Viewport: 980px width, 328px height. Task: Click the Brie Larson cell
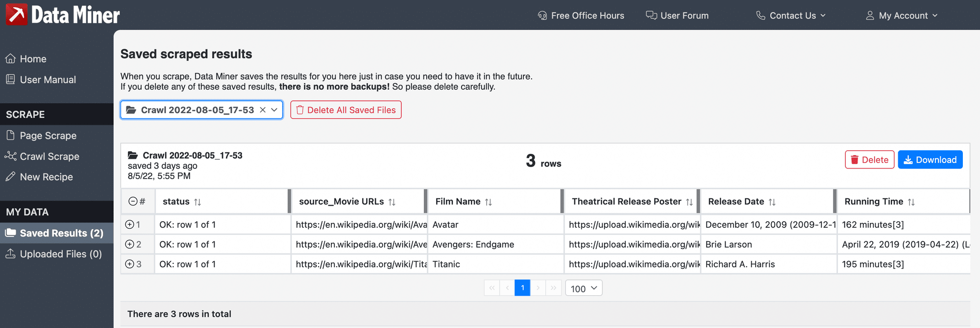point(768,244)
